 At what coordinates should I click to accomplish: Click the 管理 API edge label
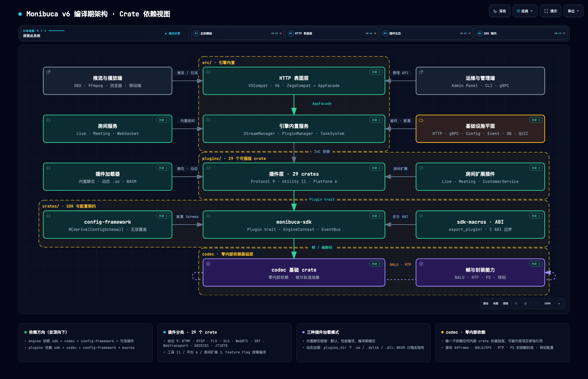[400, 73]
